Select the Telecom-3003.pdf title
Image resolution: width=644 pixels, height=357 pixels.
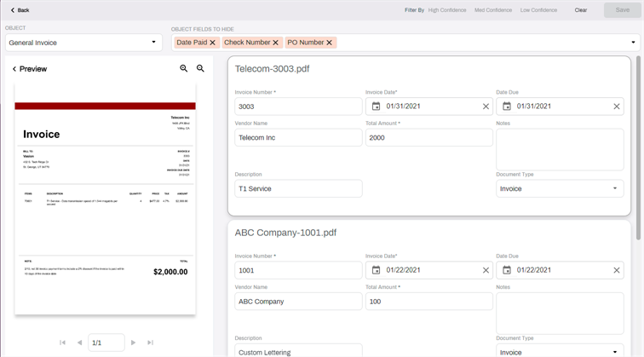tap(273, 69)
